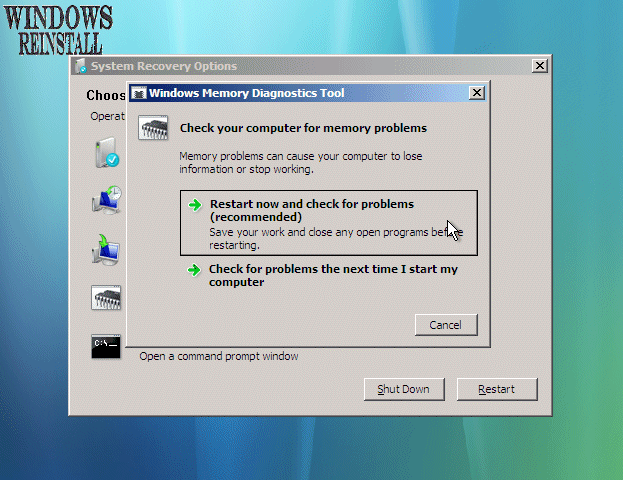Viewport: 623px width, 480px height.
Task: Click the Restart button at bottom right
Action: pyautogui.click(x=497, y=389)
